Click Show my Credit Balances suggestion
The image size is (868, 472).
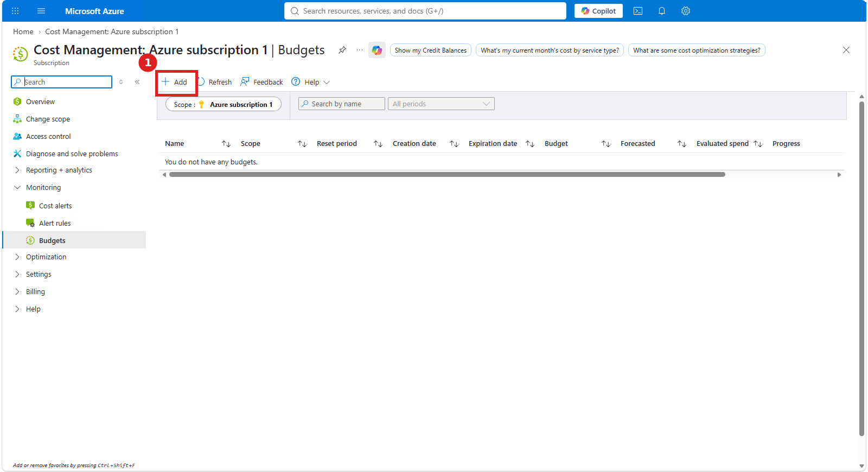pos(431,50)
